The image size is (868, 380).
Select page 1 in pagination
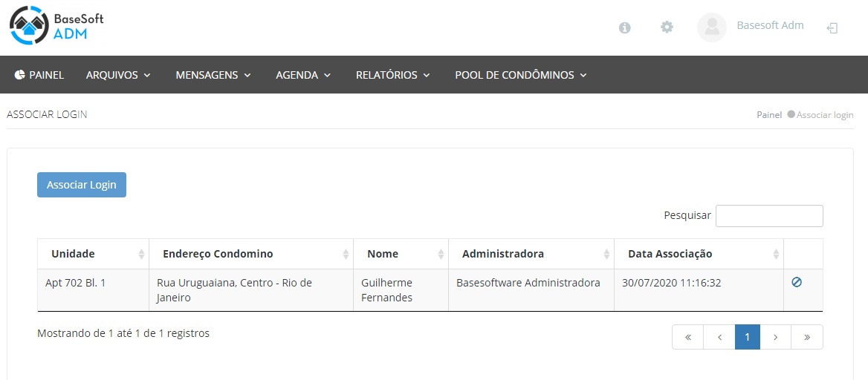pos(747,337)
